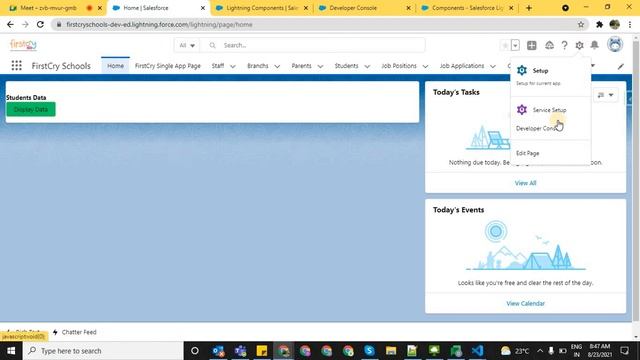
Task: Open the Students navigation tab
Action: point(346,66)
